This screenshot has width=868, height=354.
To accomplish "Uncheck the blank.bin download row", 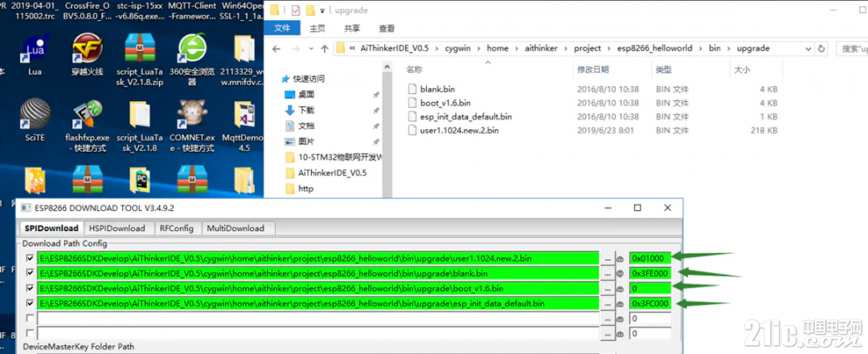I will [30, 273].
